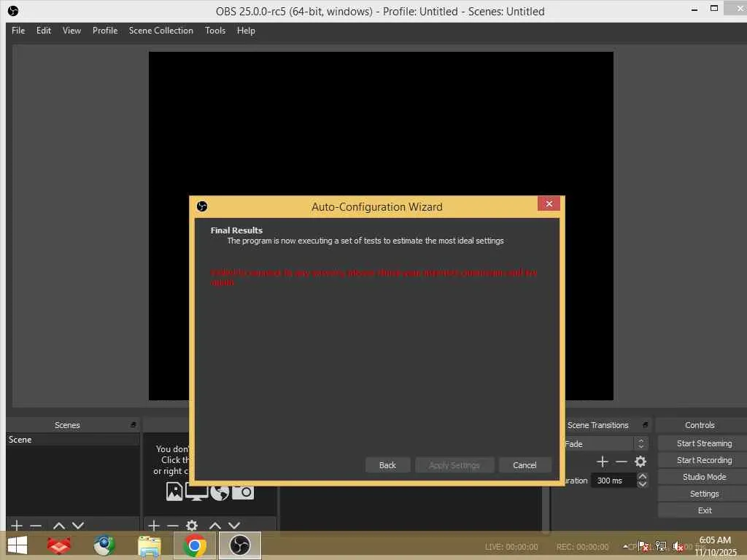Viewport: 747px width, 560px height.
Task: Cancel the Auto-Configuration Wizard
Action: [525, 464]
